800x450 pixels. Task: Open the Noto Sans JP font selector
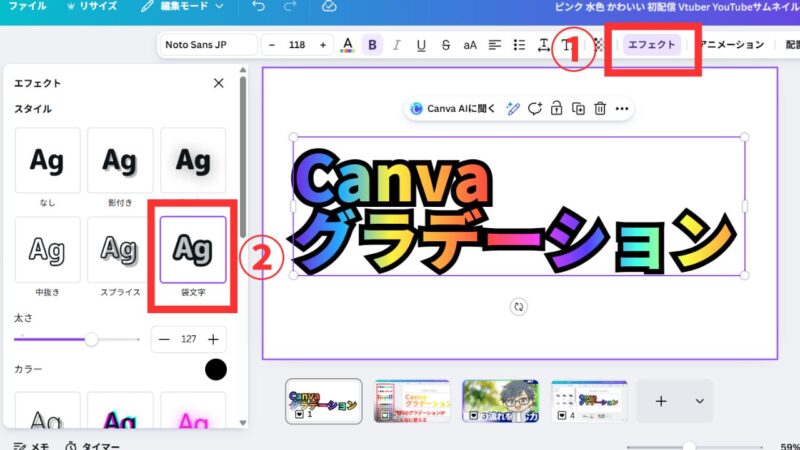point(209,45)
